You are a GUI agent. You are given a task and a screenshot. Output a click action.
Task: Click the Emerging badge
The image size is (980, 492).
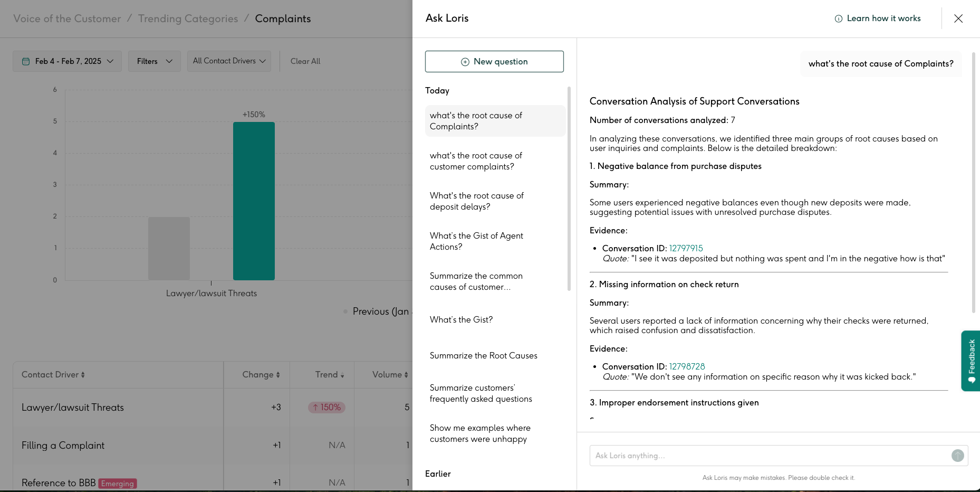click(x=118, y=484)
